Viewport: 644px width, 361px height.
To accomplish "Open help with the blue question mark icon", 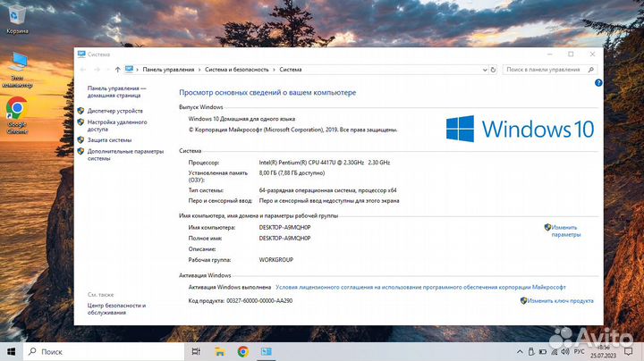I will coord(598,83).
